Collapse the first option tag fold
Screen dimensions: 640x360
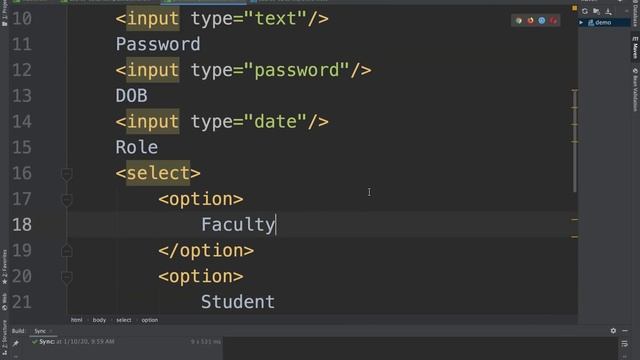click(x=67, y=200)
